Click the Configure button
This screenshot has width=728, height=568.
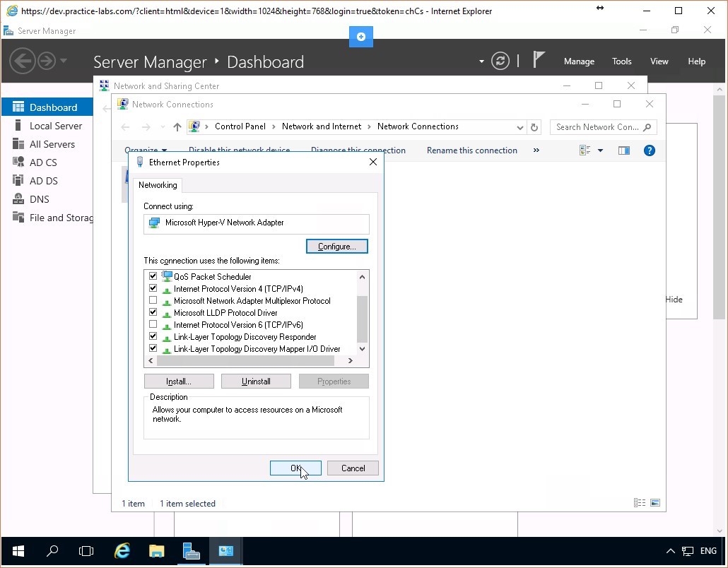(x=336, y=247)
